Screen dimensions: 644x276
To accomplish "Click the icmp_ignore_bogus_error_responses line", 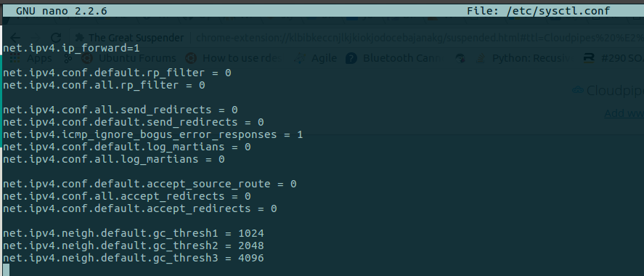I will click(152, 134).
